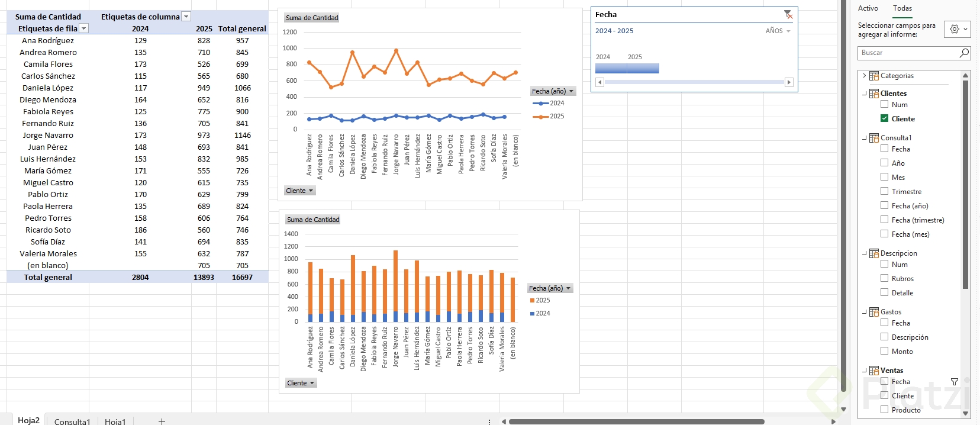Screen dimensions: 980x425
Task: Open Cliente field button on bar chart
Action: [x=301, y=383]
